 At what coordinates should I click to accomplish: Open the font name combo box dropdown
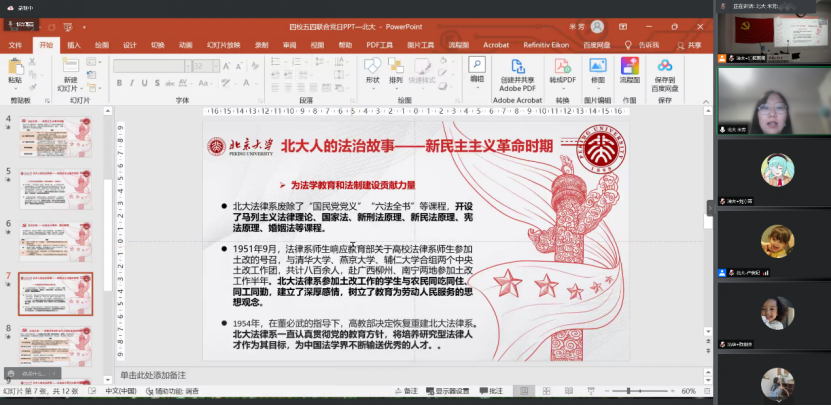point(188,66)
